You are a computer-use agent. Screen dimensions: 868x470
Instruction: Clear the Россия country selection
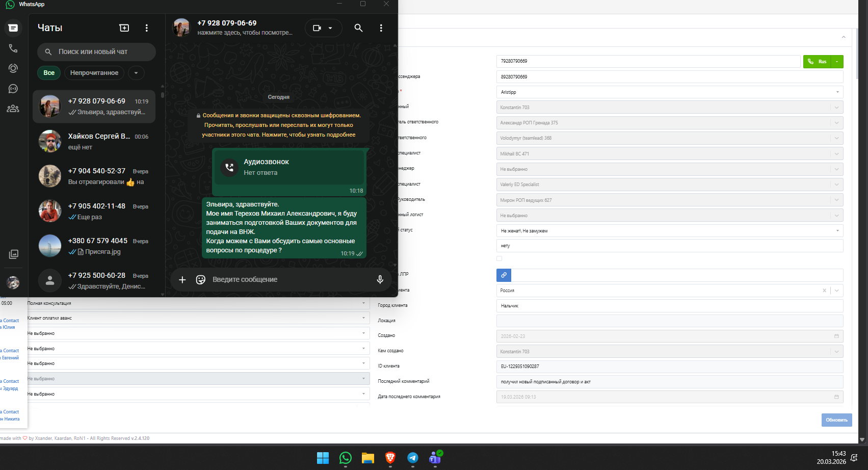tap(824, 291)
